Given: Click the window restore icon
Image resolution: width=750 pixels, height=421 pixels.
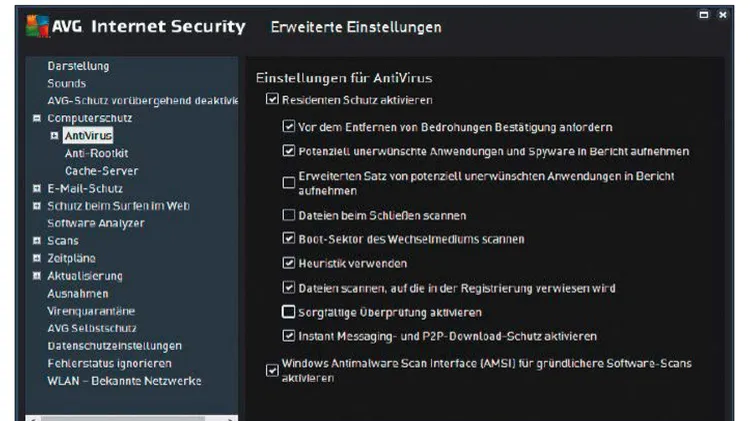Looking at the screenshot, I should [x=704, y=15].
